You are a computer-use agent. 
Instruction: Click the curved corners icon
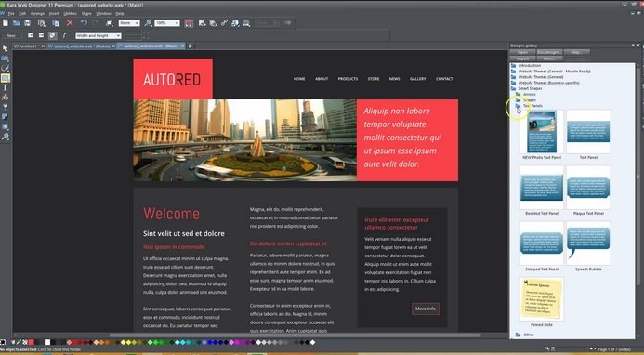click(66, 35)
